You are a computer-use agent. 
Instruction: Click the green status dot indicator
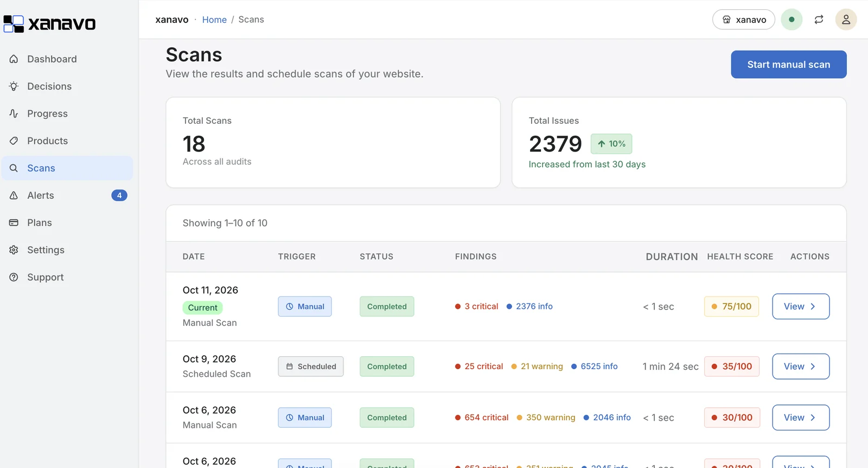792,20
